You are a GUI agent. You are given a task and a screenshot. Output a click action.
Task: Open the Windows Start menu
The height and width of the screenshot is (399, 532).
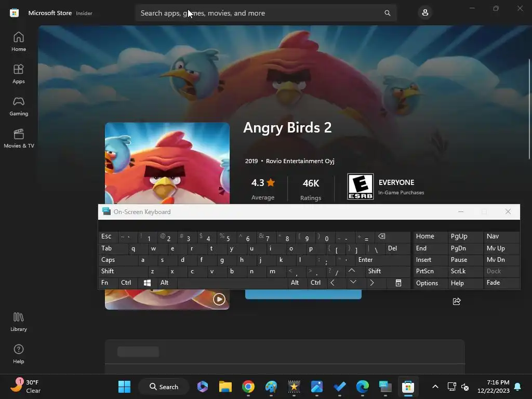pyautogui.click(x=124, y=387)
